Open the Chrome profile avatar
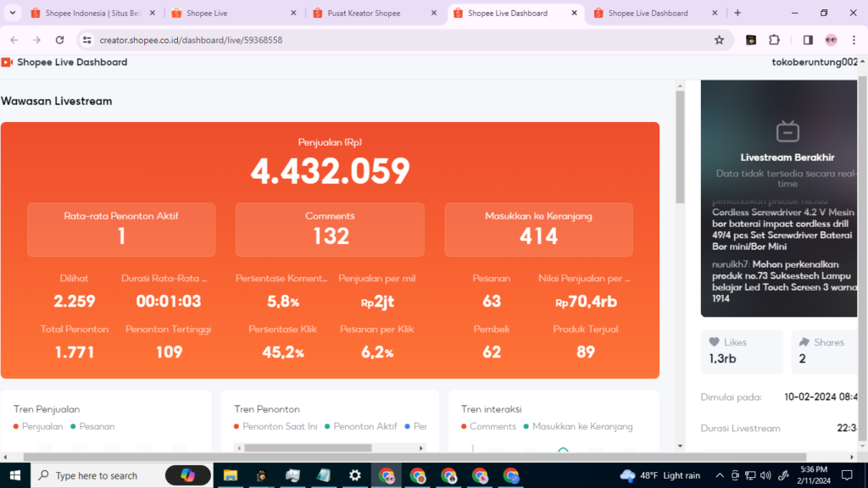The image size is (868, 488). pyautogui.click(x=831, y=40)
